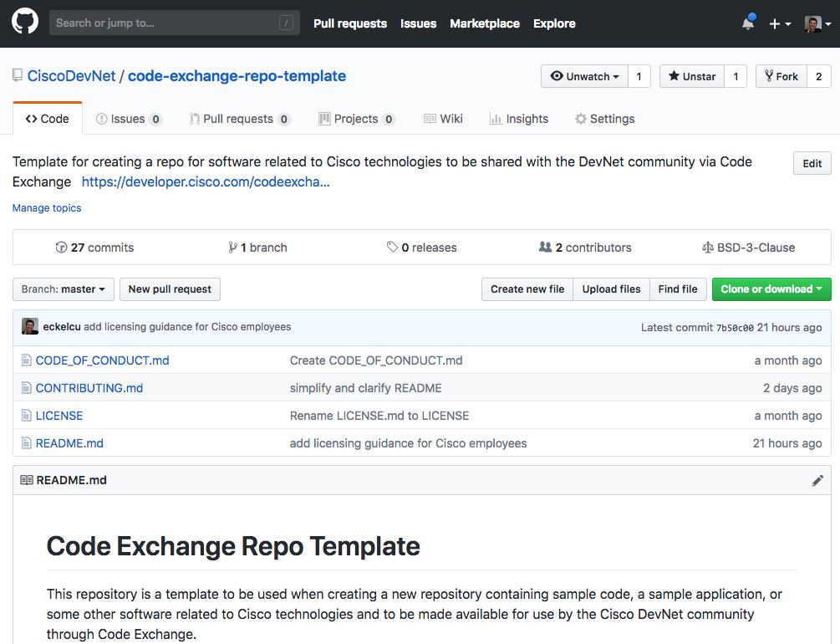Edit README.md with the pencil icon
840x644 pixels.
tap(817, 480)
